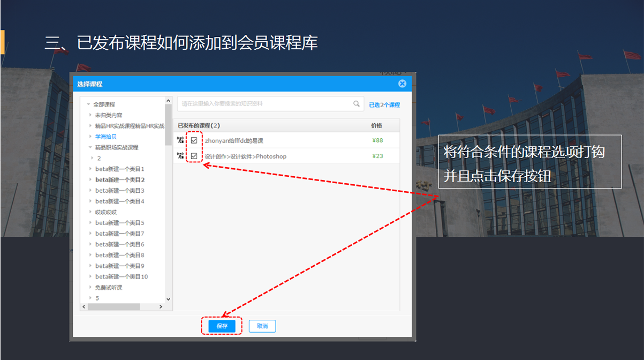The width and height of the screenshot is (644, 360).
Task: Expand the 免费试听课 category arrow
Action: coord(90,287)
